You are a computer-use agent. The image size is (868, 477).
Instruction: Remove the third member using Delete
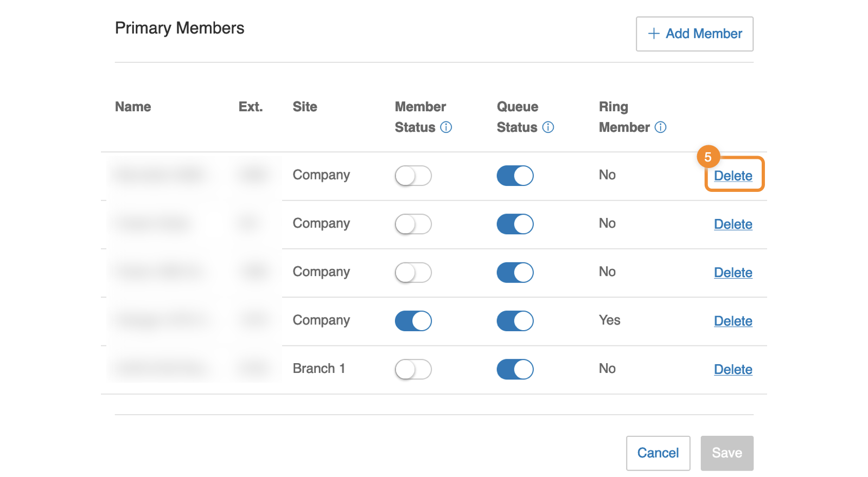(733, 273)
